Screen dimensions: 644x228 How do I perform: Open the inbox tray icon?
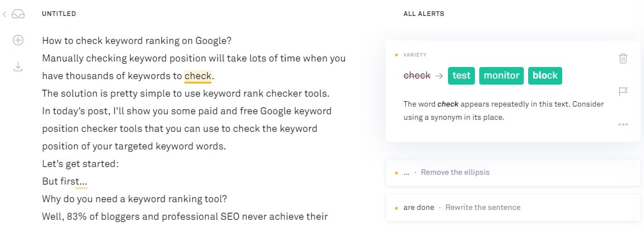click(18, 14)
